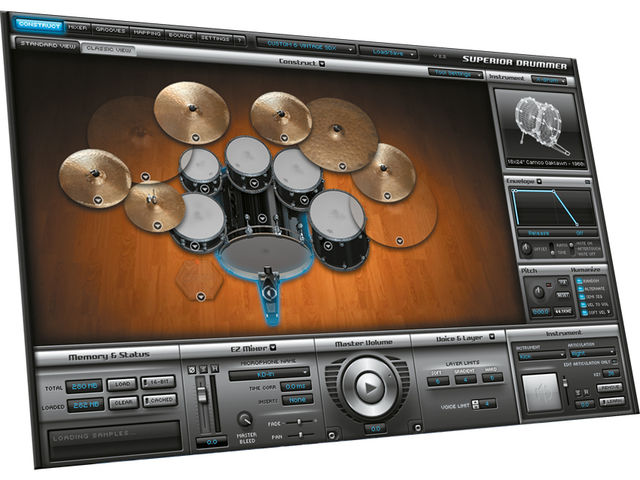The image size is (640, 480).
Task: Open the Settings tab
Action: point(215,38)
